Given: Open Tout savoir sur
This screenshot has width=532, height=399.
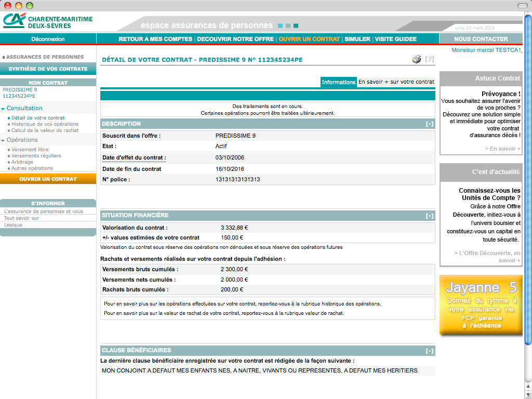Looking at the screenshot, I should 21,218.
